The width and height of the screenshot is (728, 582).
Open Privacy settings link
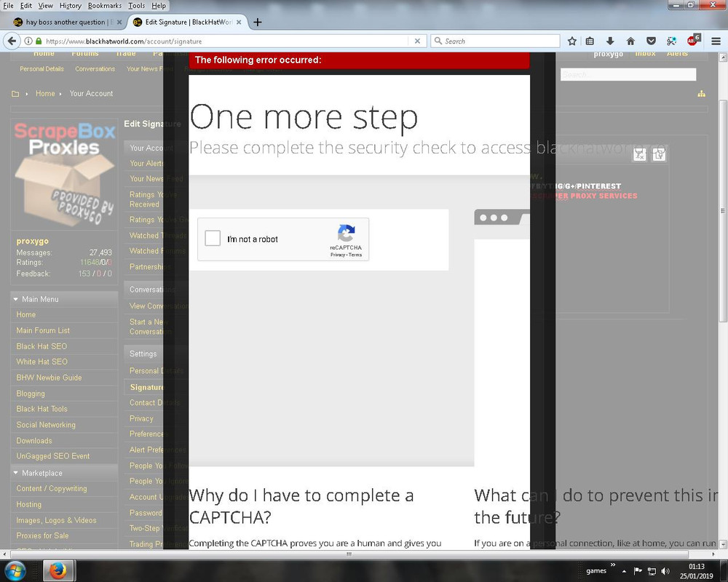[x=141, y=418]
